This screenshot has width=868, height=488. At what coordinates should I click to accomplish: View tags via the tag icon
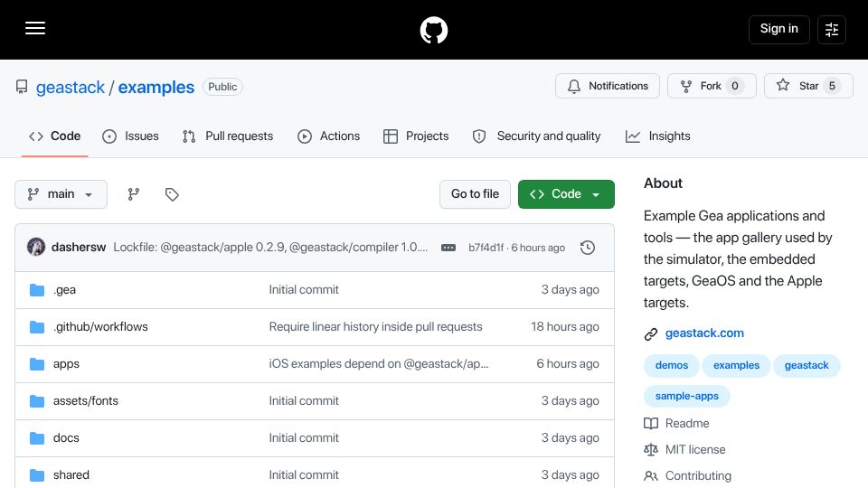(x=172, y=194)
